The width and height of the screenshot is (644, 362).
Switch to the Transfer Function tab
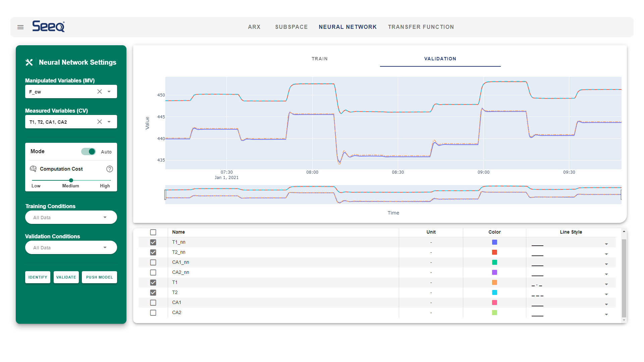pos(421,27)
